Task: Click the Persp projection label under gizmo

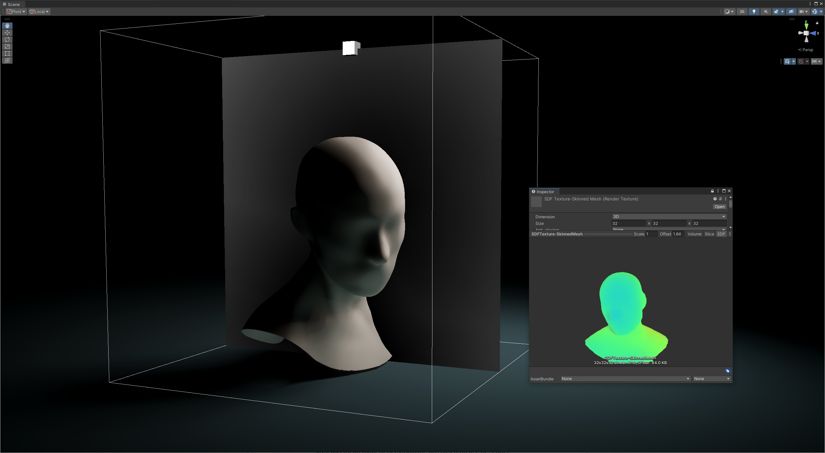Action: click(x=807, y=50)
